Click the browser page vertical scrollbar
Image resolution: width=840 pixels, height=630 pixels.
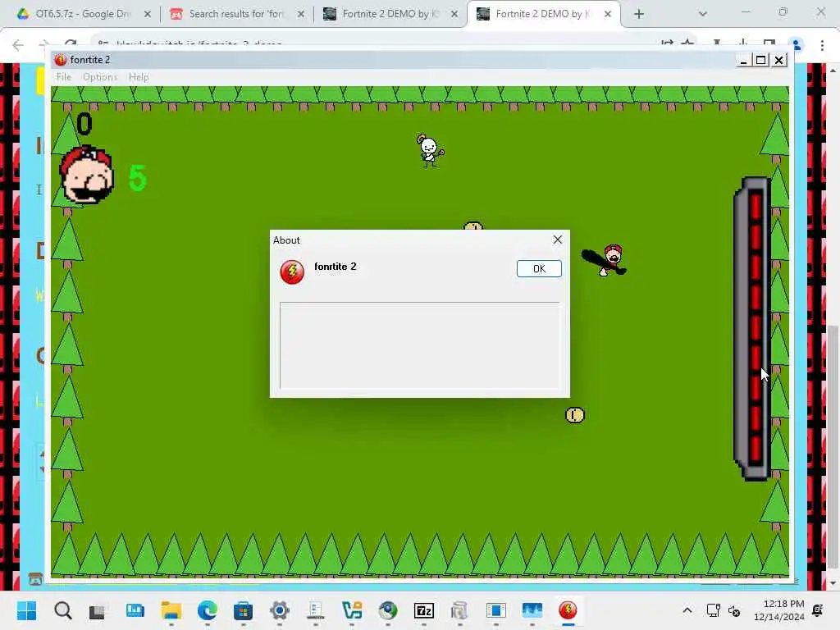(x=833, y=447)
